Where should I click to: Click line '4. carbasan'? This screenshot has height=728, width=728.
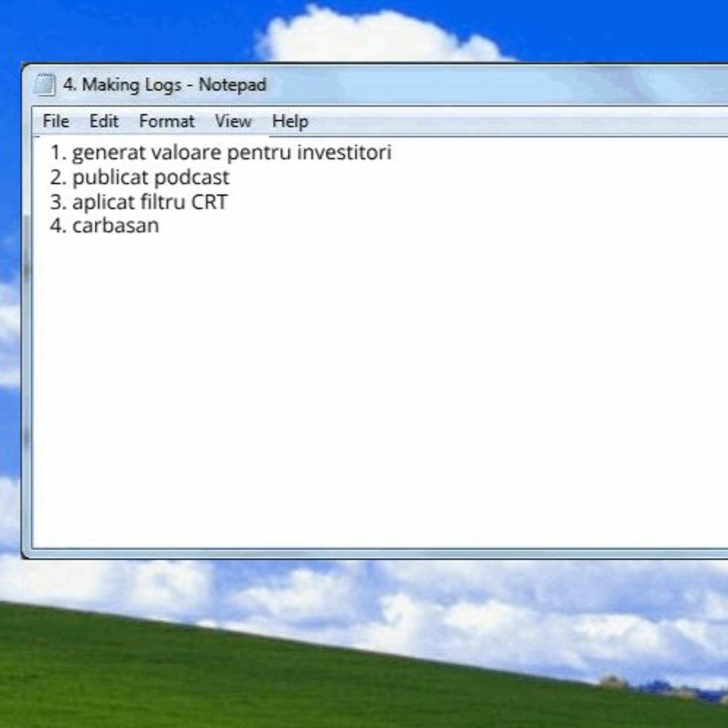click(104, 226)
